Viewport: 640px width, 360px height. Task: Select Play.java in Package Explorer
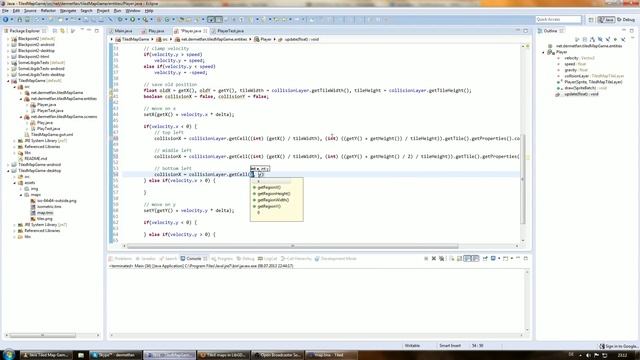coord(45,123)
